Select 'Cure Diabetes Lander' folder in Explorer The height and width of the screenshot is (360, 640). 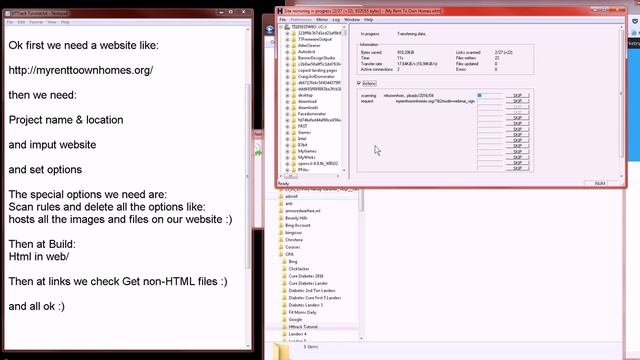coord(308,283)
